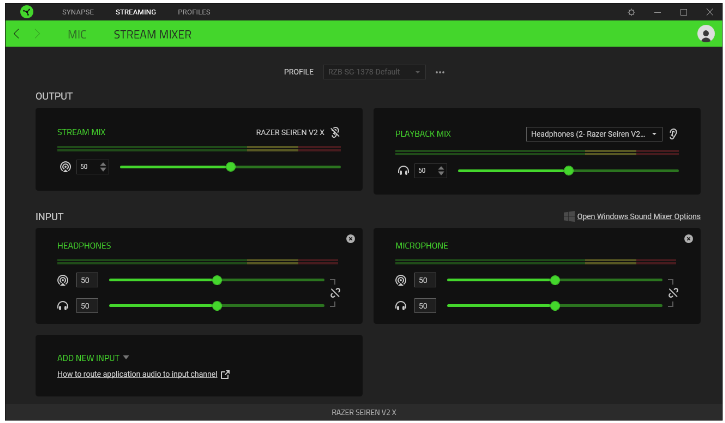Switch to the Mic tab

77,34
